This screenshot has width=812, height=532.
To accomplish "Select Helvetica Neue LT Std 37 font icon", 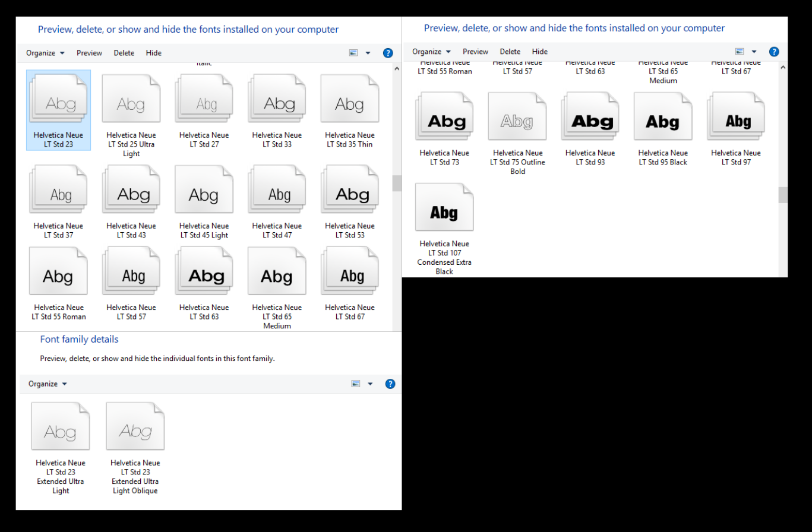I will pyautogui.click(x=58, y=189).
